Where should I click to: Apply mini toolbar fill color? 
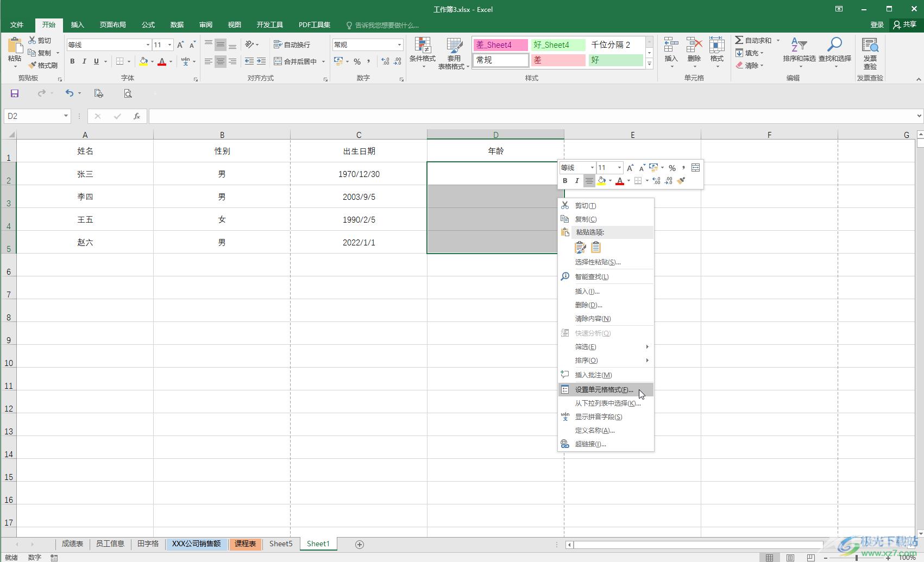click(x=601, y=181)
